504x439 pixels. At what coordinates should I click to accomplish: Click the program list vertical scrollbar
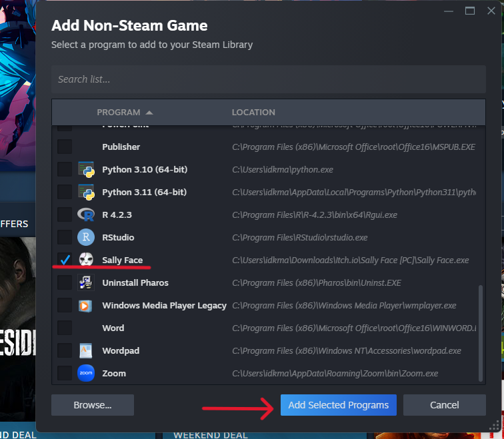point(481,332)
